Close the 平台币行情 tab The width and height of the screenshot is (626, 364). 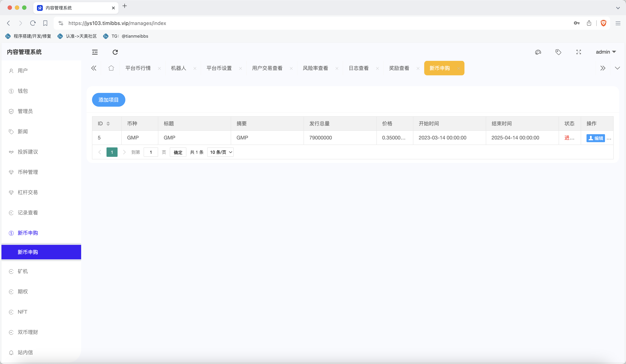[x=159, y=68]
